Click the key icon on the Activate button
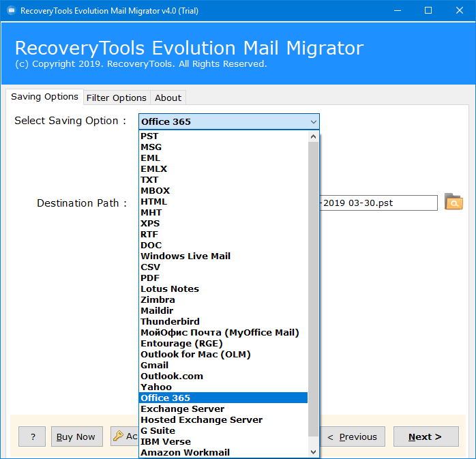The width and height of the screenshot is (476, 459). tap(118, 436)
